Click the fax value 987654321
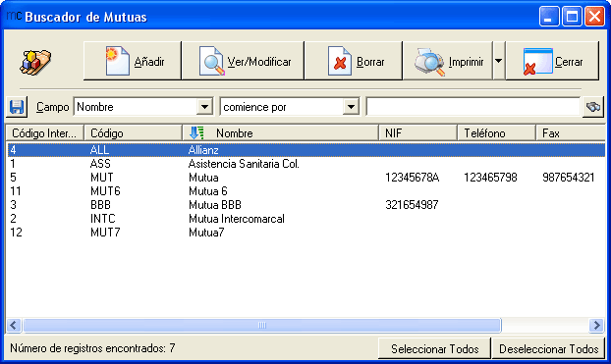The height and width of the screenshot is (364, 611). [569, 178]
